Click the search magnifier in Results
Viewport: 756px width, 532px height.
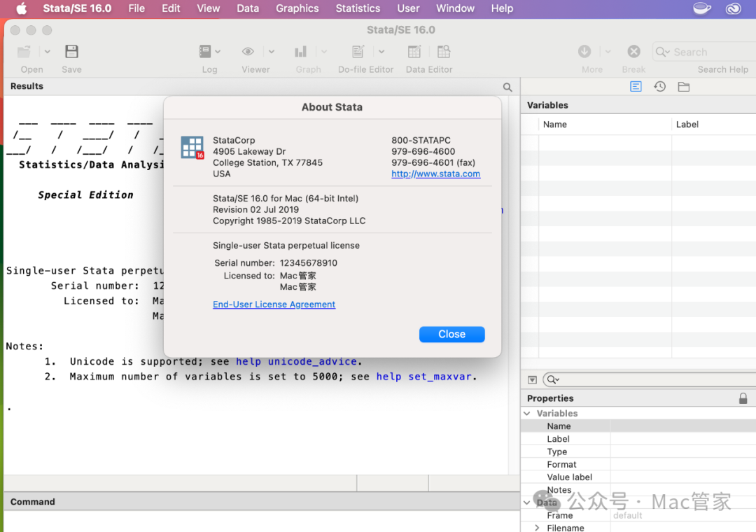pyautogui.click(x=507, y=87)
